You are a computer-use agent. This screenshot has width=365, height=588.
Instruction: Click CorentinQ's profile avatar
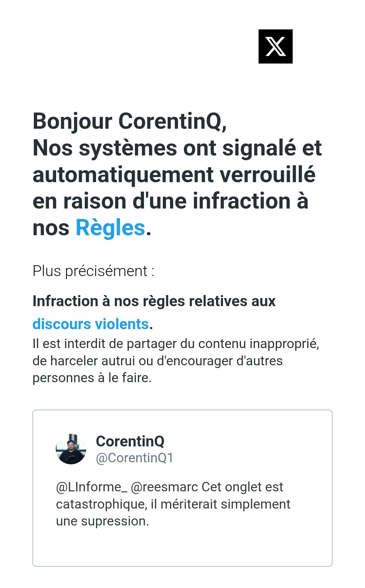pyautogui.click(x=71, y=449)
